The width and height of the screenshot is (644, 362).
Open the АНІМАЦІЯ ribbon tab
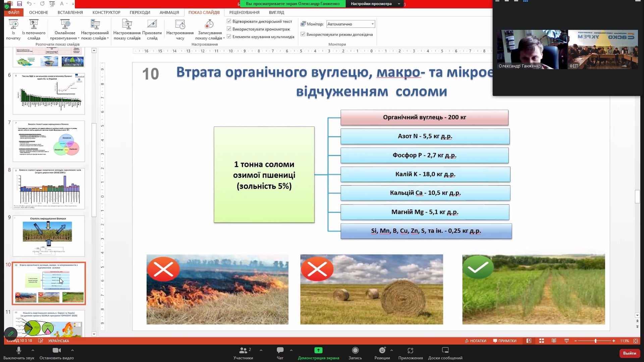169,12
